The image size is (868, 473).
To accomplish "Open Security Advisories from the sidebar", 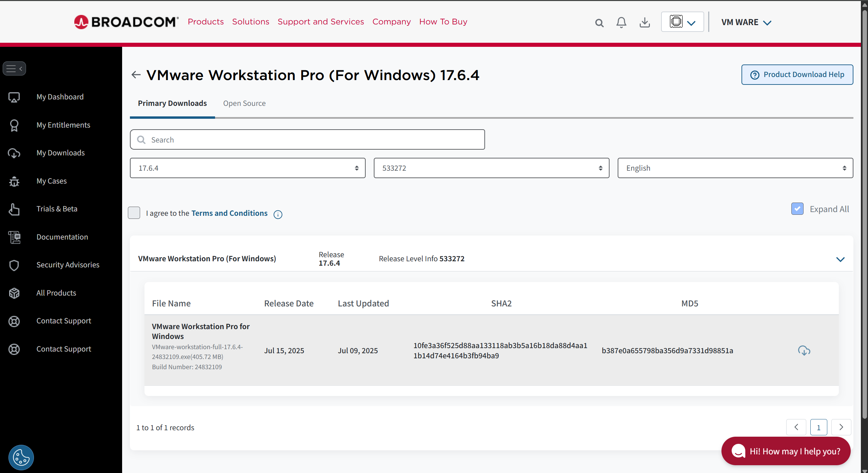I will (x=68, y=265).
